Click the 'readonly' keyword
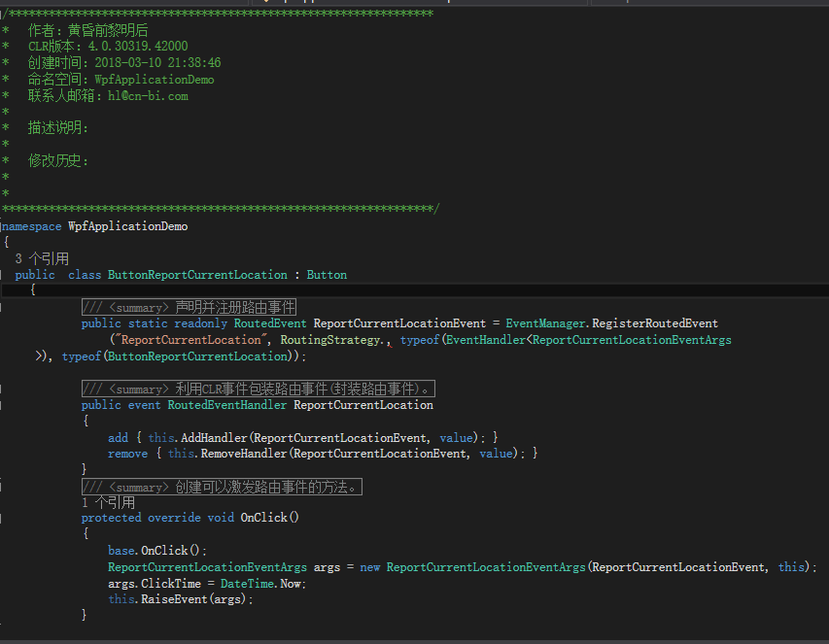 (x=201, y=323)
